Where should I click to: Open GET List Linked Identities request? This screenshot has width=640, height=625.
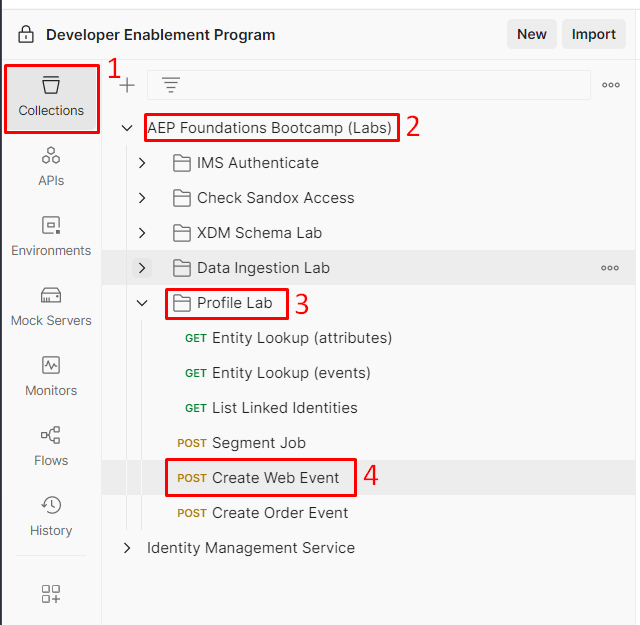[x=271, y=408]
